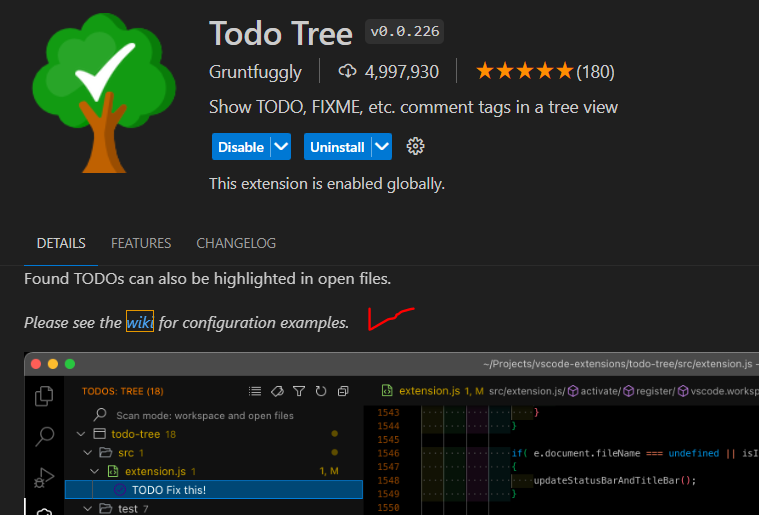Click Explorer files icon in preview screenshot
Screen dimensions: 759x515
click(x=44, y=396)
